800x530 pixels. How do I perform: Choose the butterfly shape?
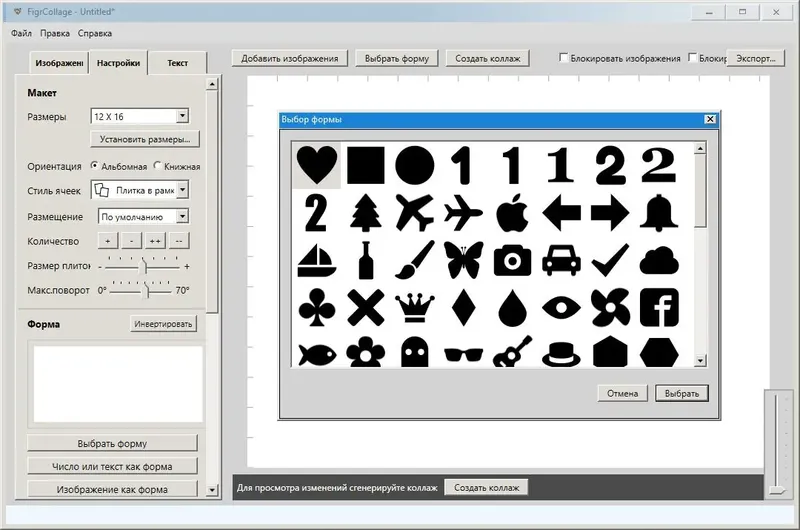pyautogui.click(x=463, y=260)
